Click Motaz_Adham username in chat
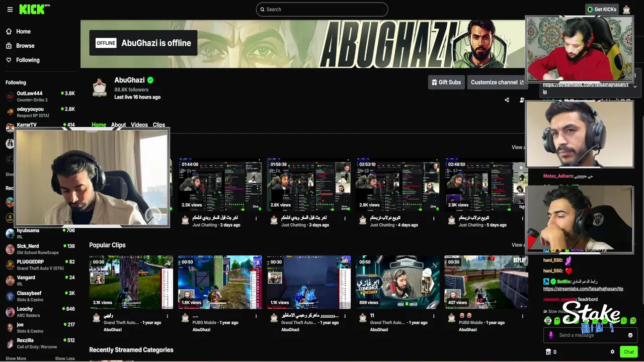644x362 pixels. tap(558, 176)
